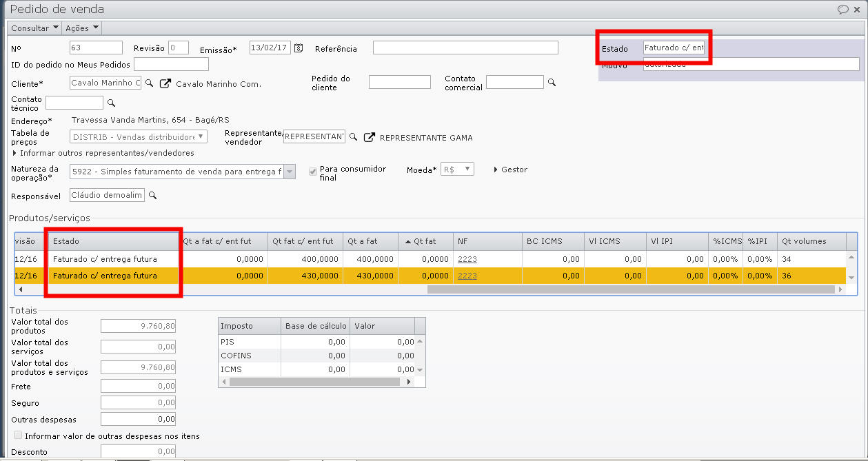
Task: Open the Tabela de preços dropdown
Action: click(201, 137)
